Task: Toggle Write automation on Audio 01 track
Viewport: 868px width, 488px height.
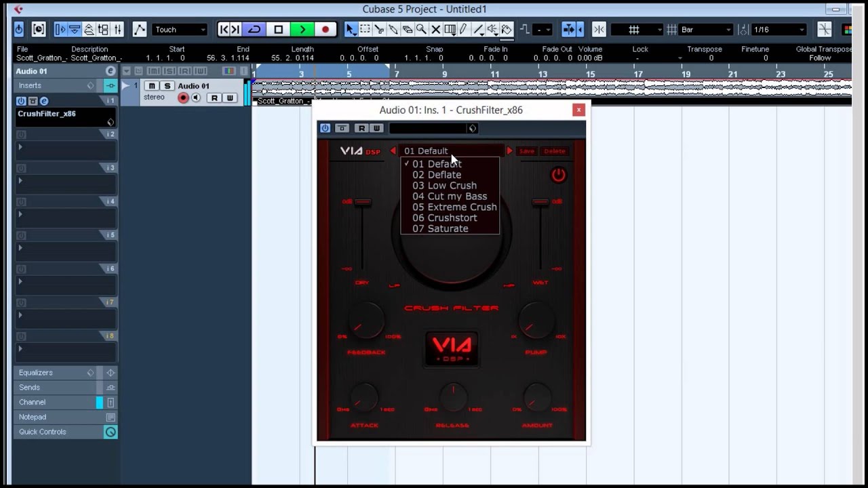Action: (230, 98)
